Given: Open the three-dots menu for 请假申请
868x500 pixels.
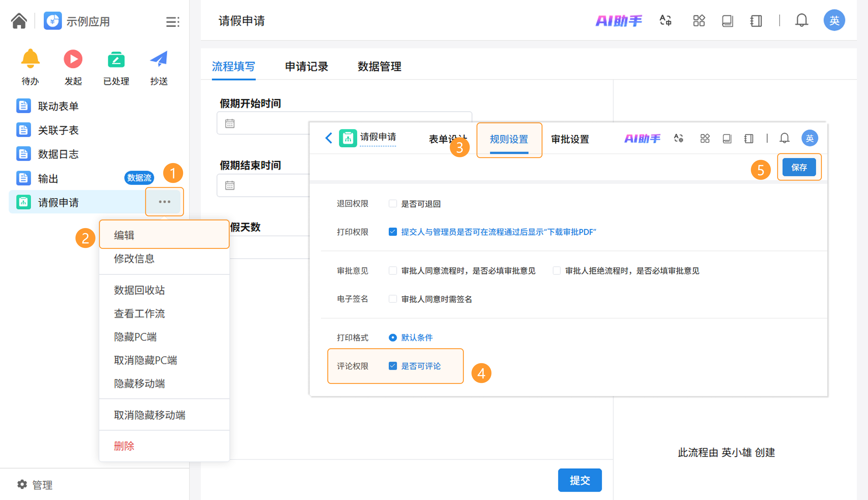Looking at the screenshot, I should click(165, 202).
